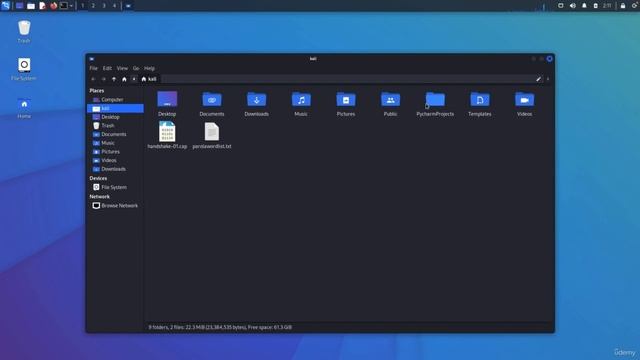Switch to workspace 2
The width and height of the screenshot is (640, 360).
(x=93, y=6)
